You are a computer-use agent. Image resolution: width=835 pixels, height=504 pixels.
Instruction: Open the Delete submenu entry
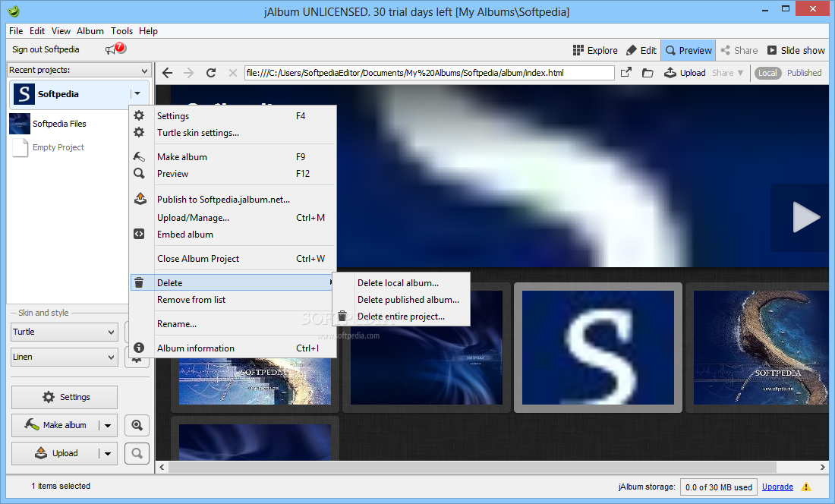pyautogui.click(x=233, y=282)
